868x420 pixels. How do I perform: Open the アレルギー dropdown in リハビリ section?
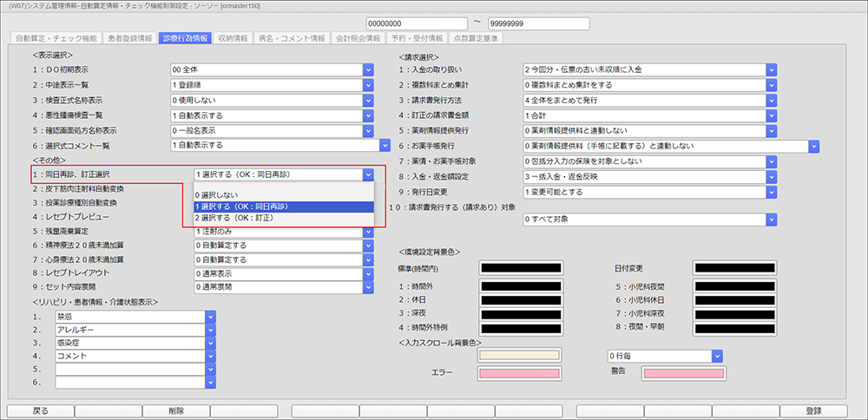click(x=210, y=331)
